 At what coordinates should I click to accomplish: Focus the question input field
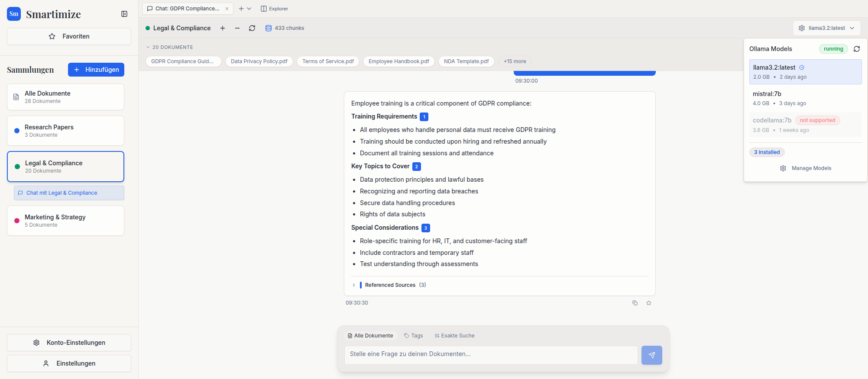click(491, 355)
